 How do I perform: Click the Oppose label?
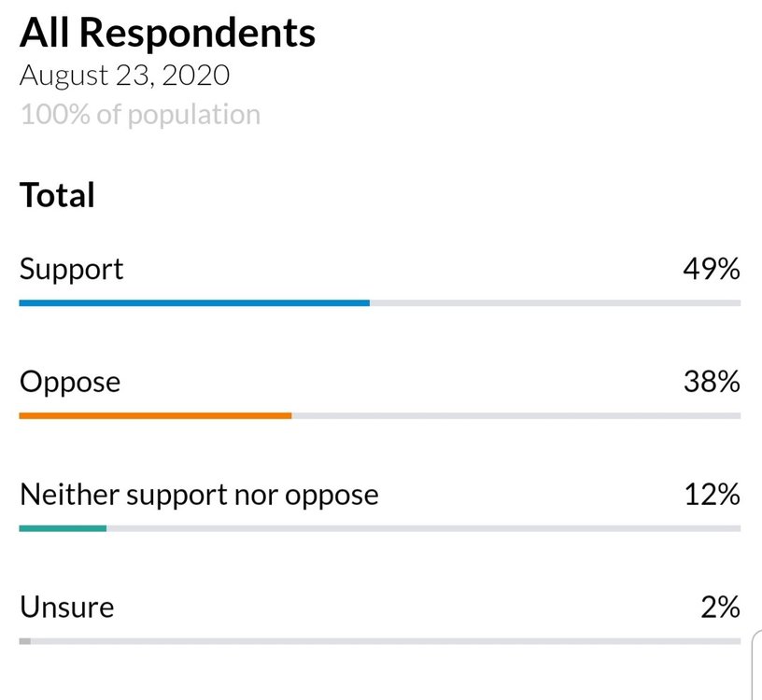click(x=70, y=382)
